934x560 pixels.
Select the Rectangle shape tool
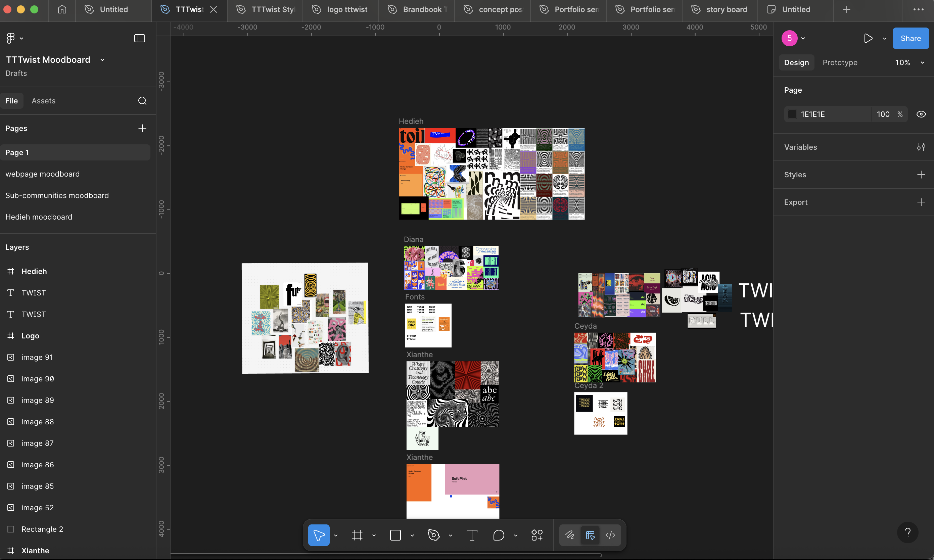coord(395,535)
